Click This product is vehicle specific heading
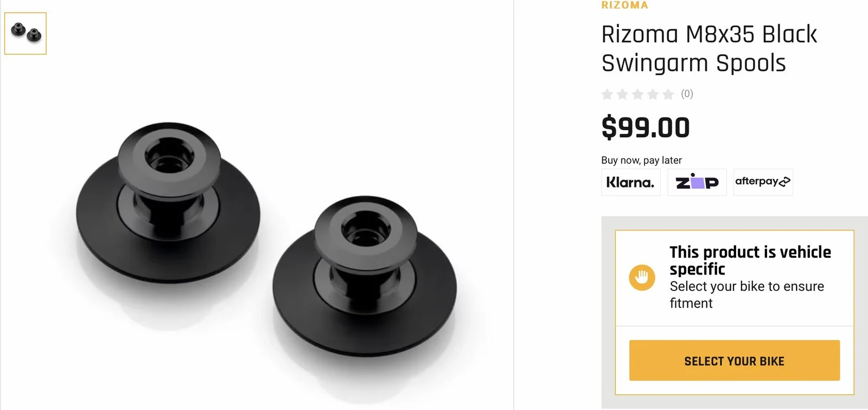Screen dimensions: 868x410 tap(750, 260)
